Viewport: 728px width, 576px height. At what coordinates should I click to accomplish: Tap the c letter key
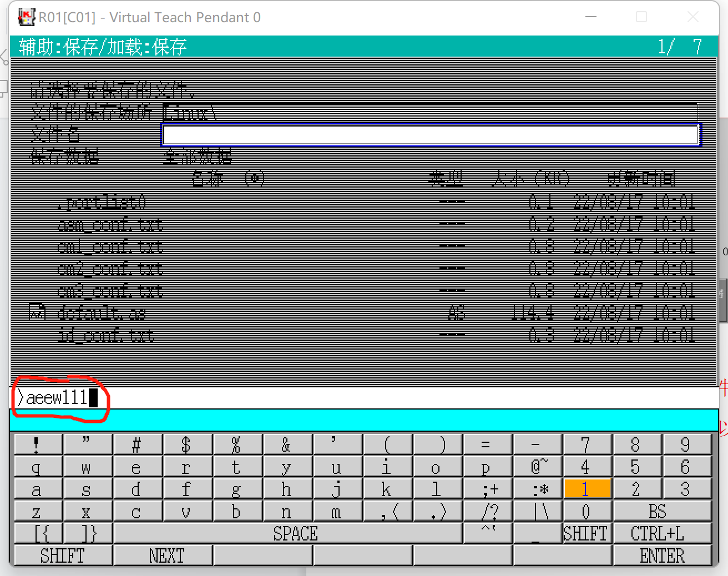point(138,511)
